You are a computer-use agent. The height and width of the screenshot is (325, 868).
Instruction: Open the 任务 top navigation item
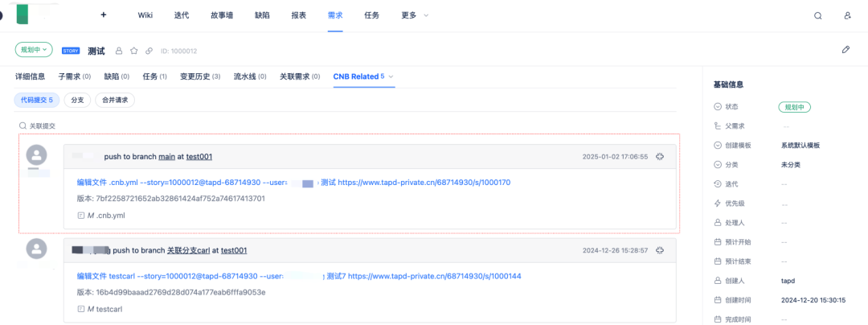pyautogui.click(x=372, y=15)
